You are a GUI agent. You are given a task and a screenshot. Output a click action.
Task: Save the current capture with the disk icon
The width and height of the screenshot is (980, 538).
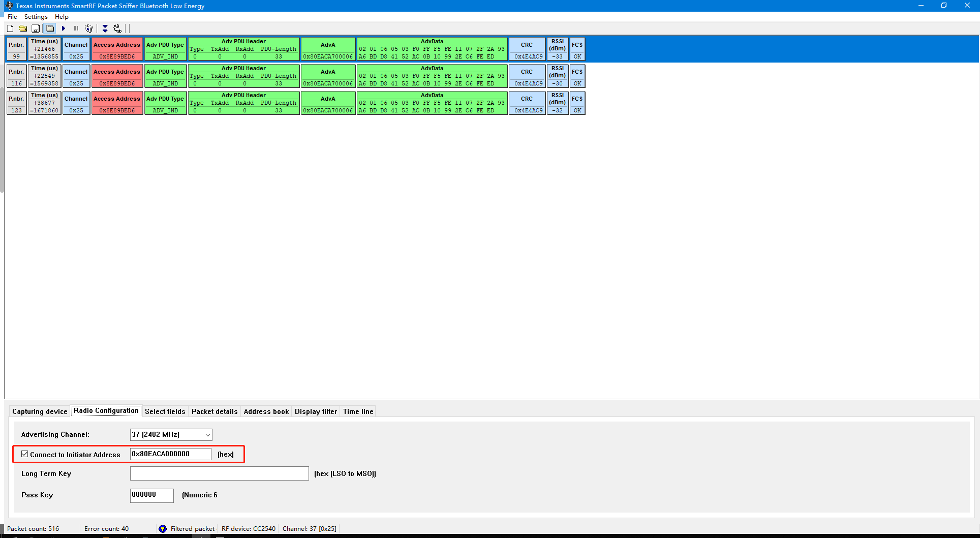coord(36,28)
